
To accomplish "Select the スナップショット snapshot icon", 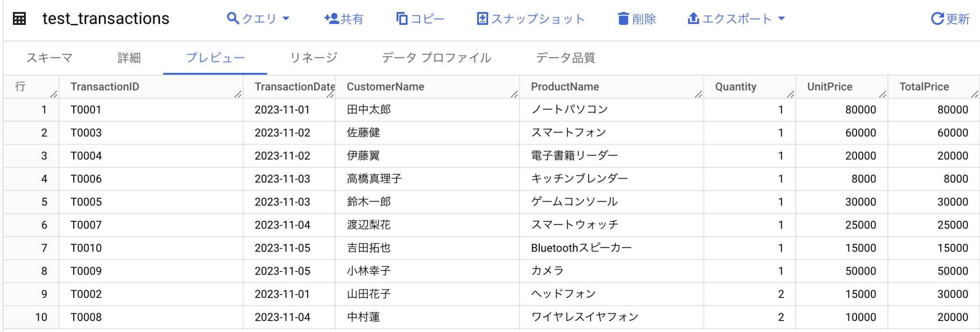I will (x=483, y=18).
